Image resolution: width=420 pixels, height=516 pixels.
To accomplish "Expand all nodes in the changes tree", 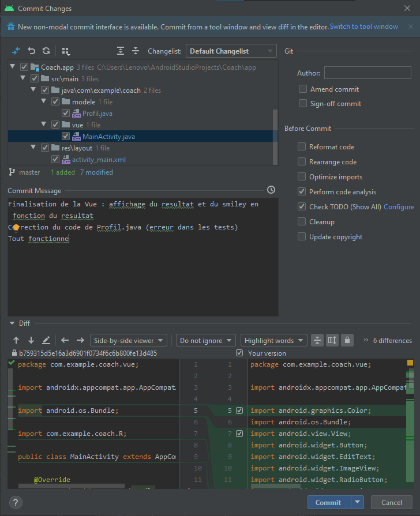I will pyautogui.click(x=121, y=51).
